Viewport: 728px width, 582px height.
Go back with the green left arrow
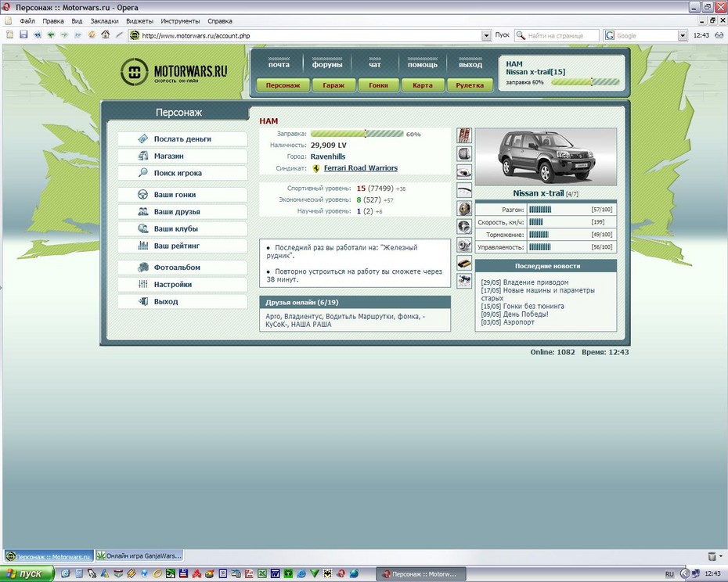point(51,34)
